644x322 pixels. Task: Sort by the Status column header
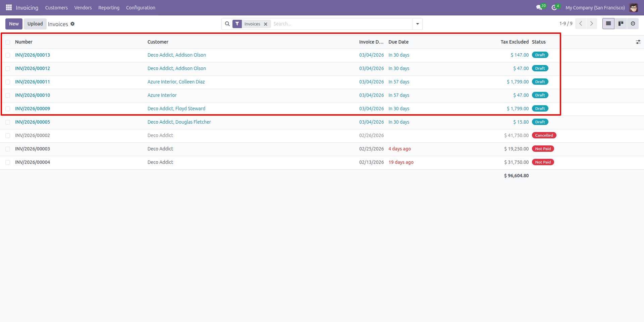click(539, 42)
